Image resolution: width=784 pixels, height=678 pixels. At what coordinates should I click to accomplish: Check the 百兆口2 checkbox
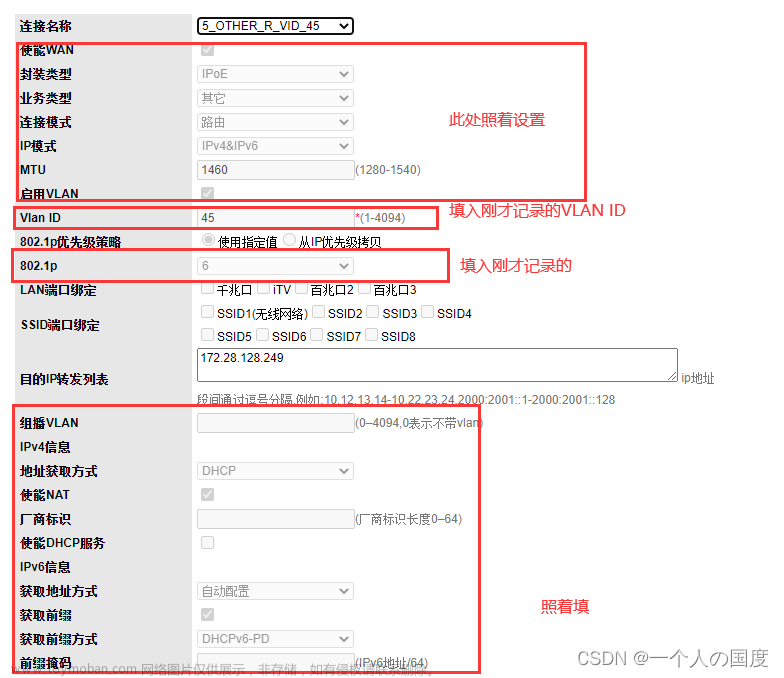pyautogui.click(x=301, y=288)
